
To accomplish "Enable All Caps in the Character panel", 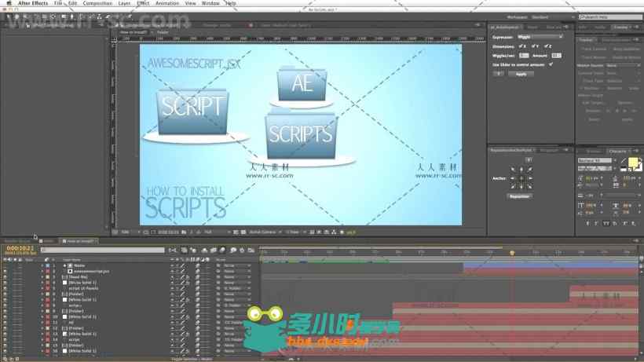I will coord(606,223).
